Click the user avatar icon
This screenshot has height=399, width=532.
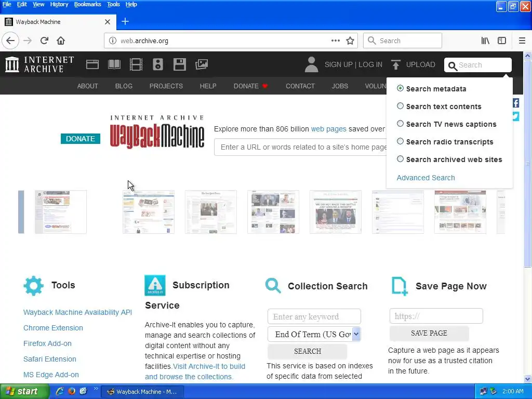click(x=311, y=64)
